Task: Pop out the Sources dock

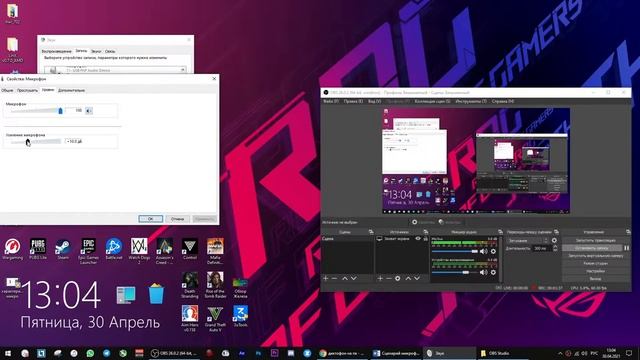Action: click(x=426, y=232)
